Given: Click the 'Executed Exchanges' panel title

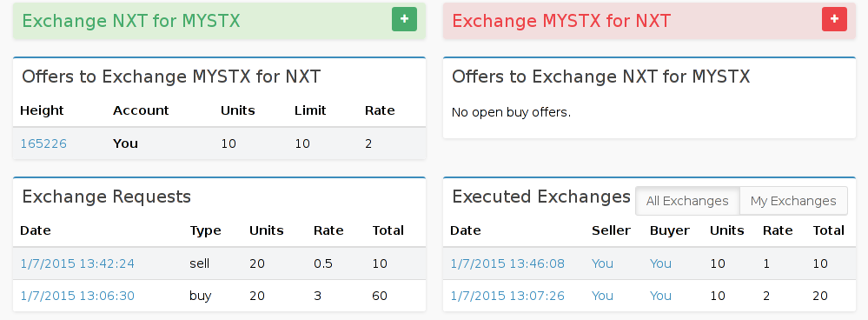Looking at the screenshot, I should tap(541, 197).
